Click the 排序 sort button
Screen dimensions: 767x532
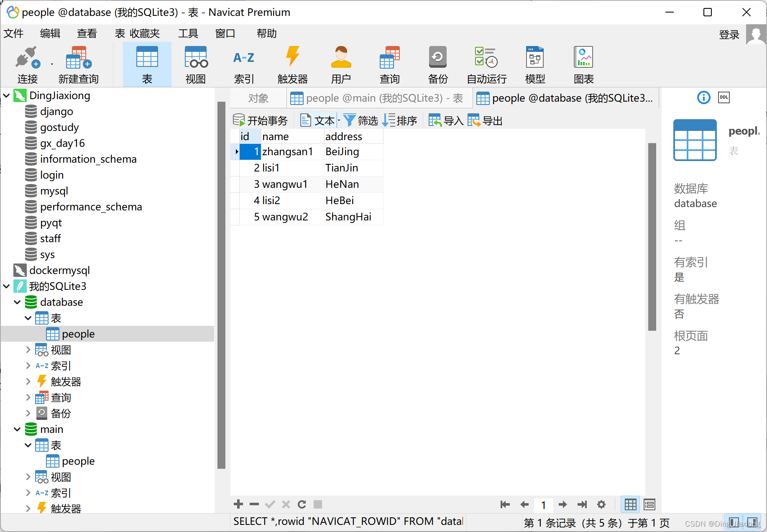400,120
